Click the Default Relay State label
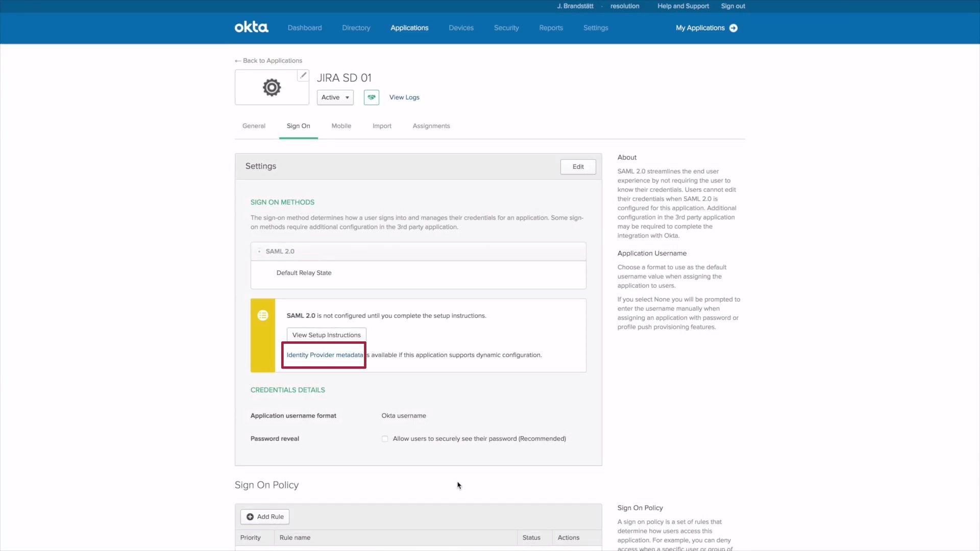This screenshot has height=551, width=980. click(304, 273)
